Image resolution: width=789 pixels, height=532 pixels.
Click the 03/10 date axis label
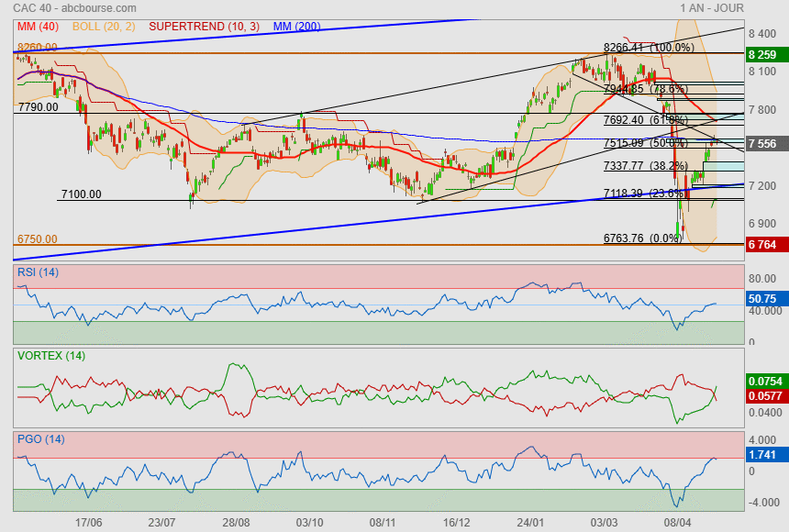309,522
